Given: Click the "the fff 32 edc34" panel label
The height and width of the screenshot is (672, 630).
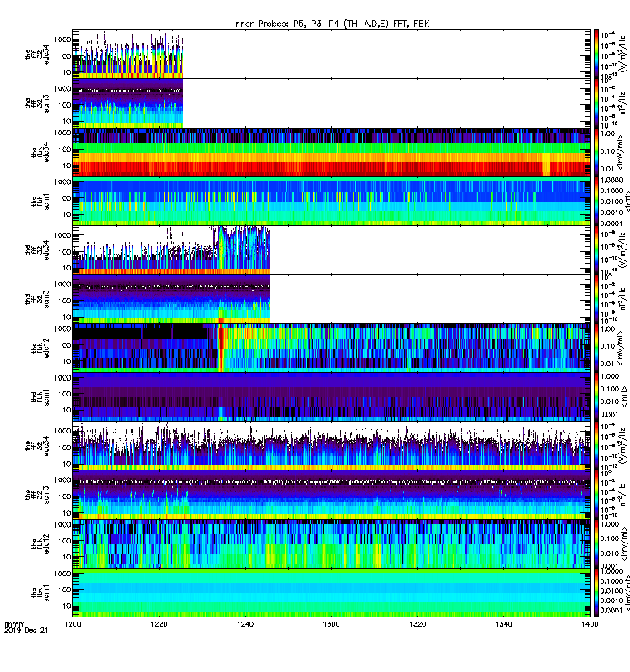Looking at the screenshot, I should click(37, 446).
